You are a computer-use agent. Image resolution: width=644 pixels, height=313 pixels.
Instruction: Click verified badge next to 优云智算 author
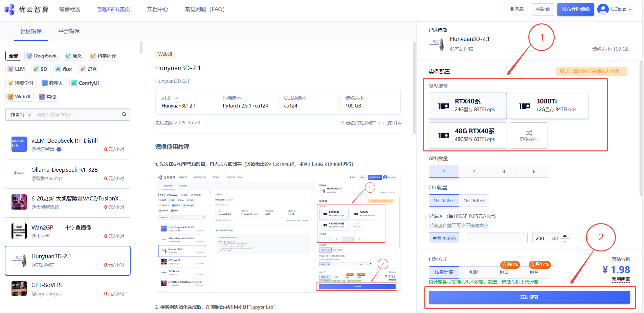click(x=59, y=149)
